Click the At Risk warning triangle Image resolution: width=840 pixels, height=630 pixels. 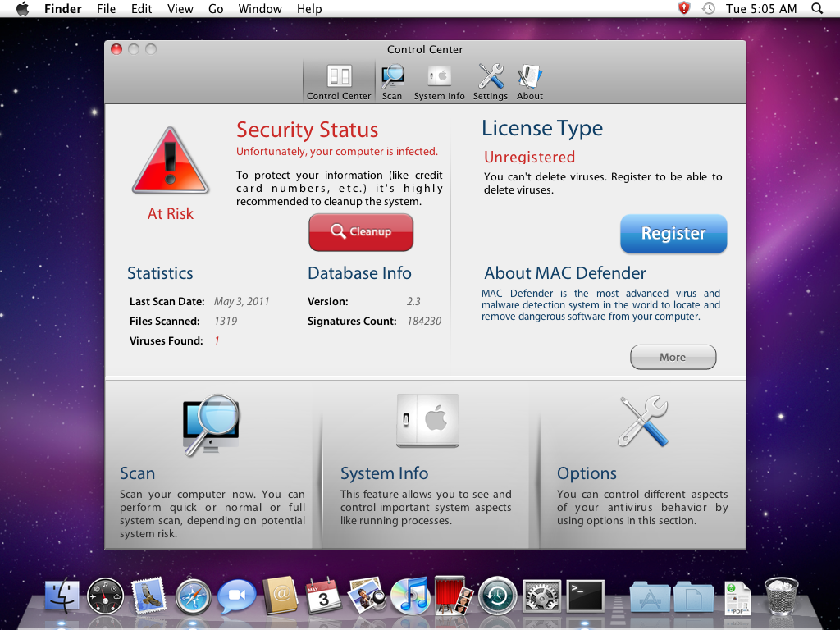(171, 161)
